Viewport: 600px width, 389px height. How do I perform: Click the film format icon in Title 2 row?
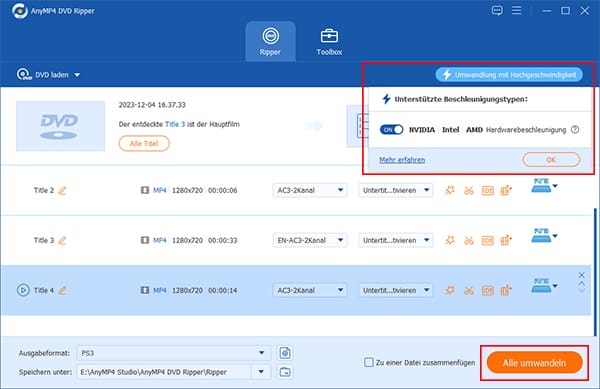tap(145, 190)
